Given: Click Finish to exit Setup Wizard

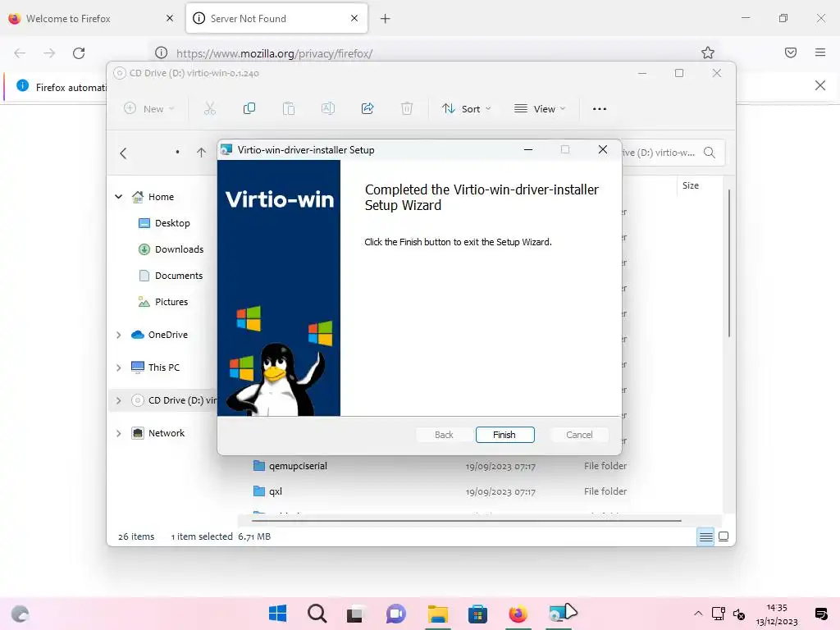Looking at the screenshot, I should (x=504, y=435).
